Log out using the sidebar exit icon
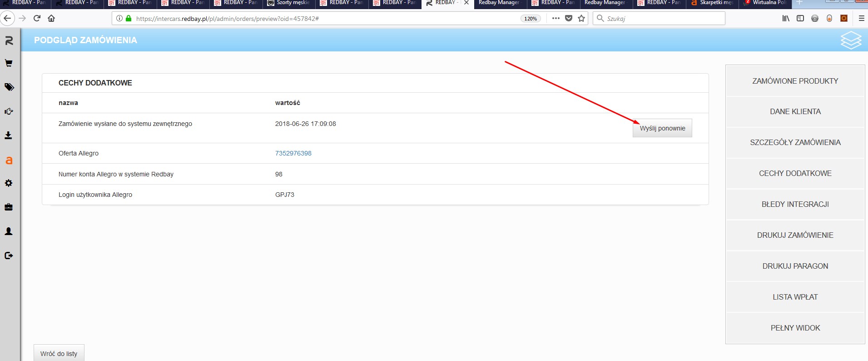Viewport: 868px width, 361px height. click(x=9, y=256)
